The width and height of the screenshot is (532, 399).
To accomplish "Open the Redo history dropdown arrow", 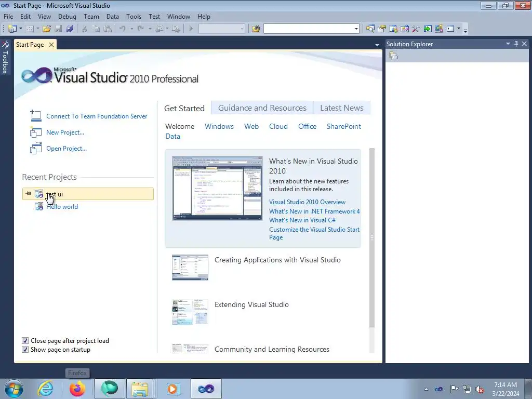I will coord(150,29).
